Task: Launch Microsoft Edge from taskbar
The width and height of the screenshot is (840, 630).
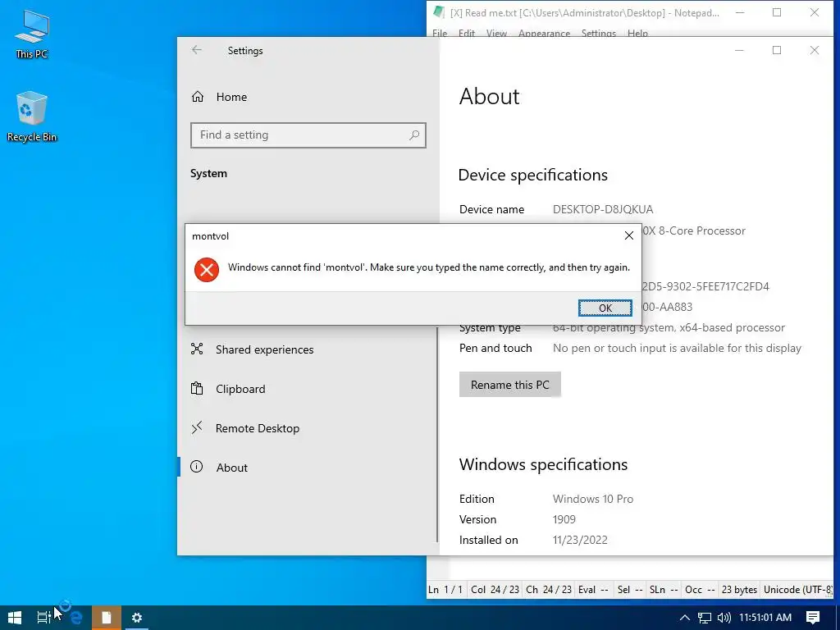Action: (75, 618)
